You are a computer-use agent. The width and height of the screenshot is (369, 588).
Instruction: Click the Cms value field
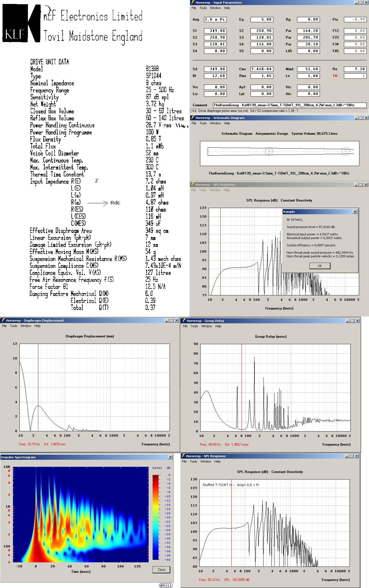(262, 69)
